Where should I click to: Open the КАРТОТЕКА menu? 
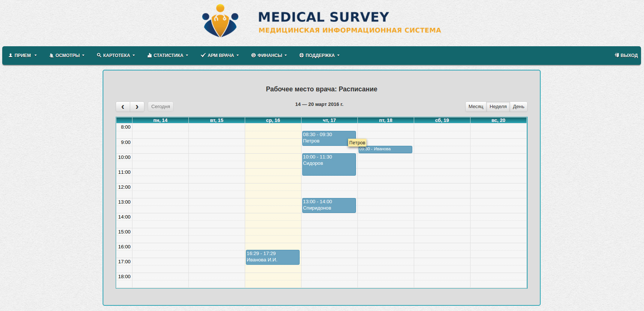(x=116, y=55)
